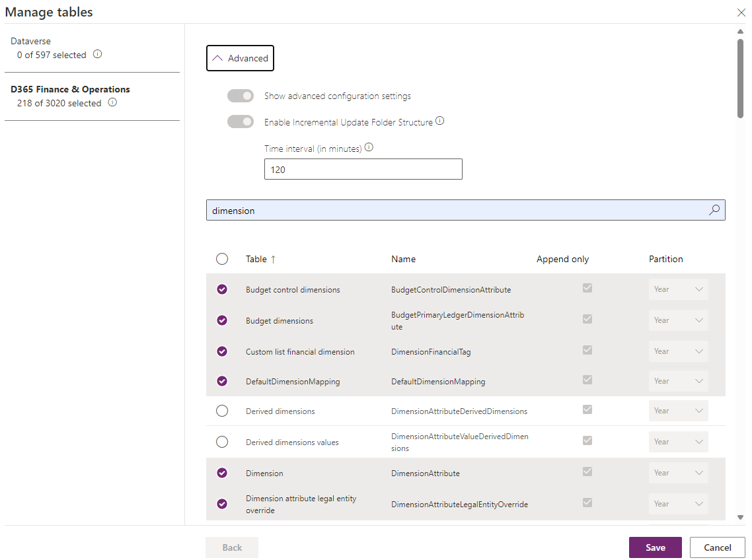Click the magnifying glass in the search box
This screenshot has width=752, height=560.
pos(714,209)
